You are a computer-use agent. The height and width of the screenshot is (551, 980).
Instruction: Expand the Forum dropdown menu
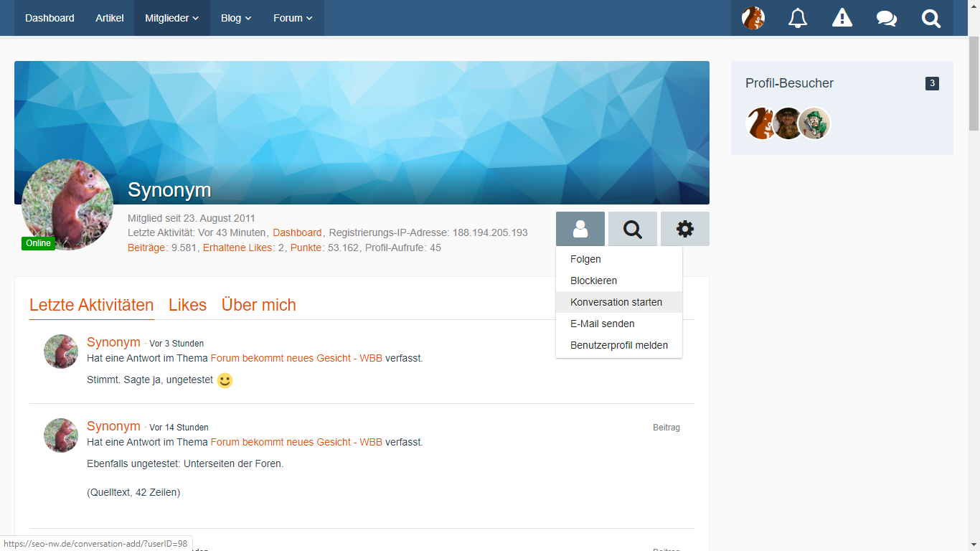click(x=293, y=18)
